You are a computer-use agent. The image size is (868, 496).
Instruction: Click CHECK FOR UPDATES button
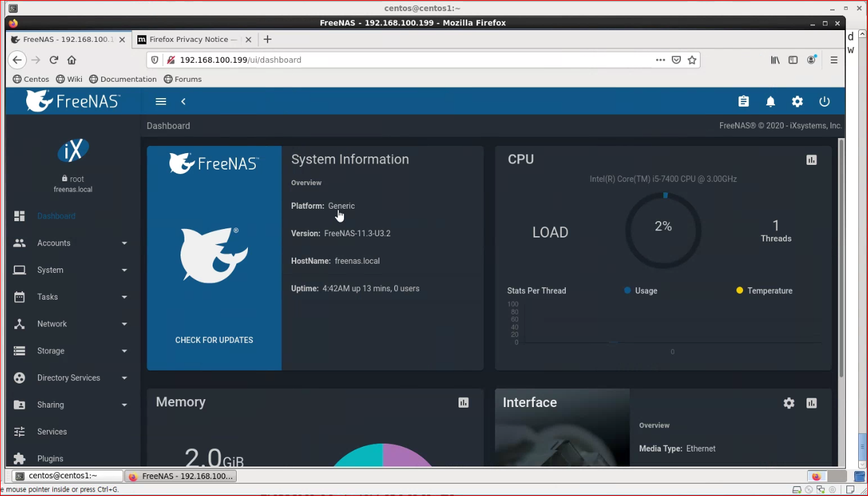tap(214, 340)
